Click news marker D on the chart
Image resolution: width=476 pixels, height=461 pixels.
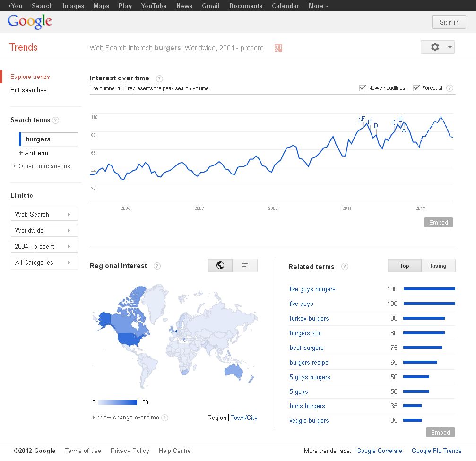tap(376, 126)
